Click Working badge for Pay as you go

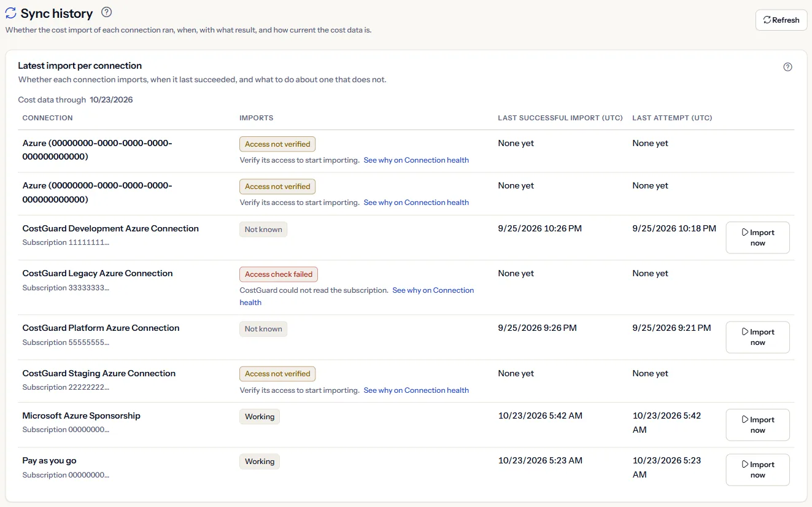(260, 462)
